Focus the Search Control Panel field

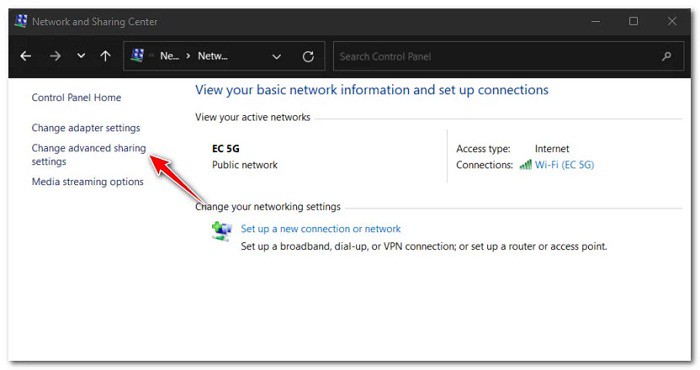coord(508,56)
